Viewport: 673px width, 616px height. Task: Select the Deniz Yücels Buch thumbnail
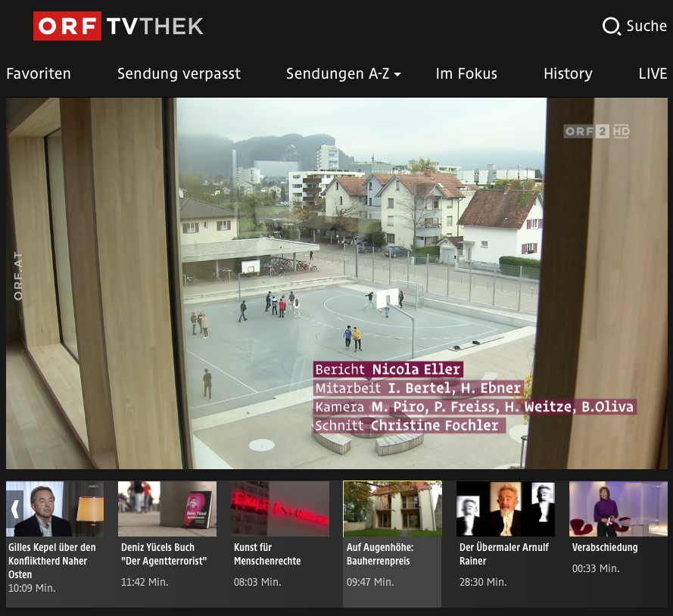[167, 509]
